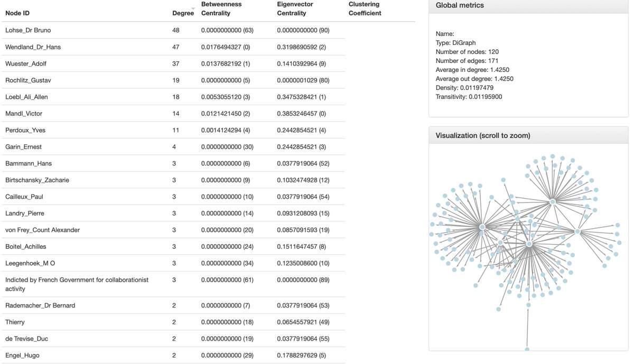This screenshot has height=364, width=634.
Task: Click the Density: 0.01197479 metric
Action: 464,88
